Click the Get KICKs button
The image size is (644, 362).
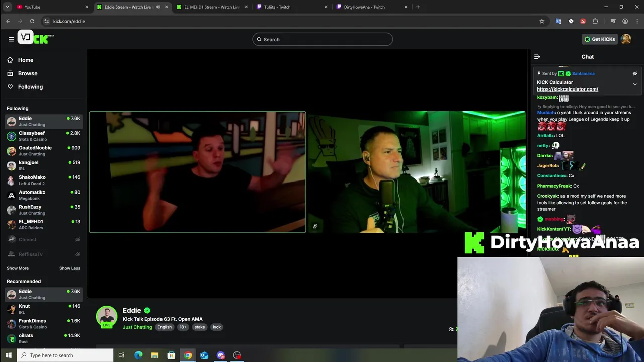pos(600,39)
